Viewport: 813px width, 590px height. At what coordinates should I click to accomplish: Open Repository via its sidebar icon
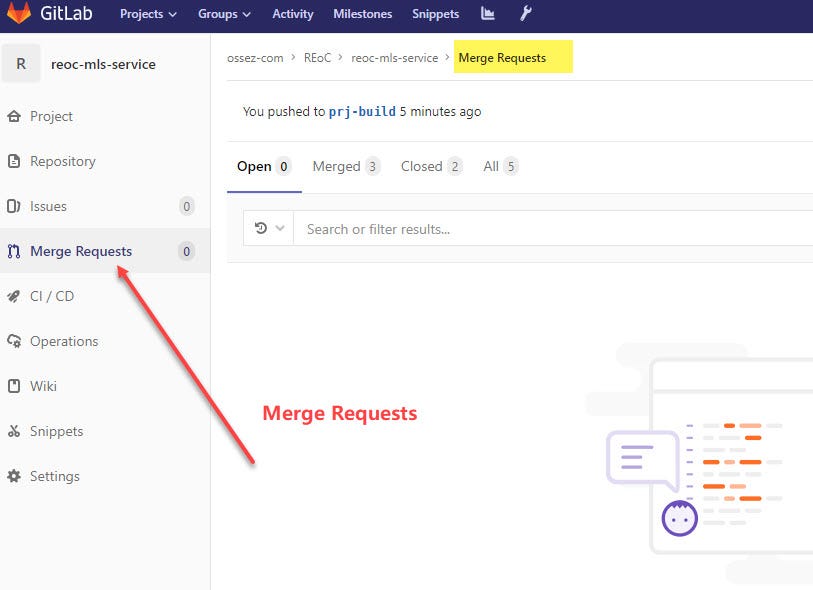click(15, 161)
